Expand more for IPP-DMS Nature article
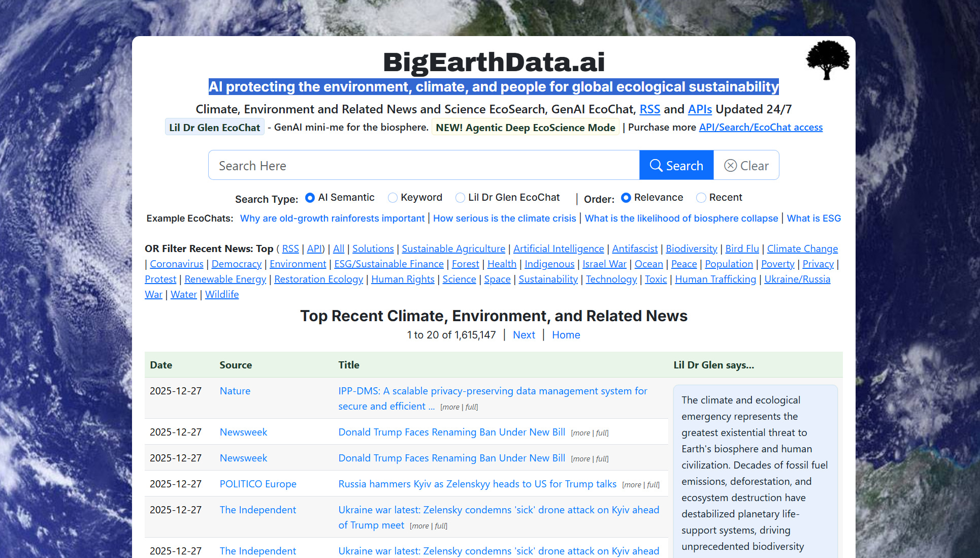The width and height of the screenshot is (980, 558). click(450, 408)
